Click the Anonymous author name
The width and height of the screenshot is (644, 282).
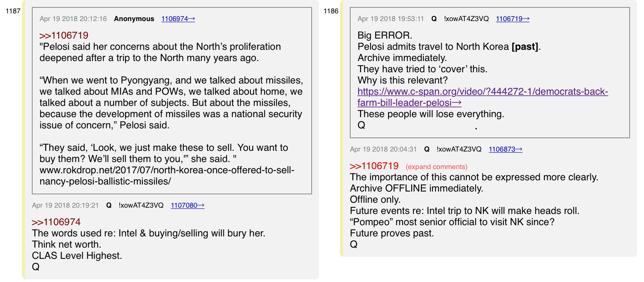point(134,19)
